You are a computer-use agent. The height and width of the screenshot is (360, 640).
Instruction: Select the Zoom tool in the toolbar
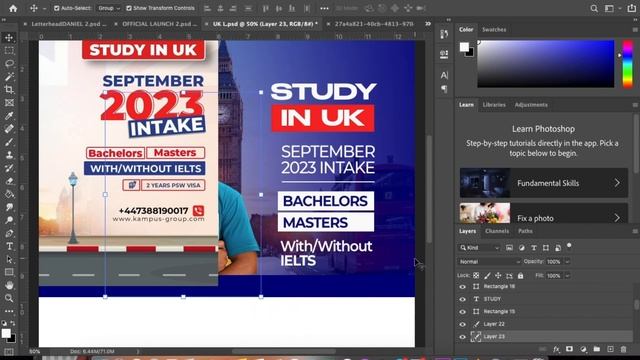click(x=9, y=298)
